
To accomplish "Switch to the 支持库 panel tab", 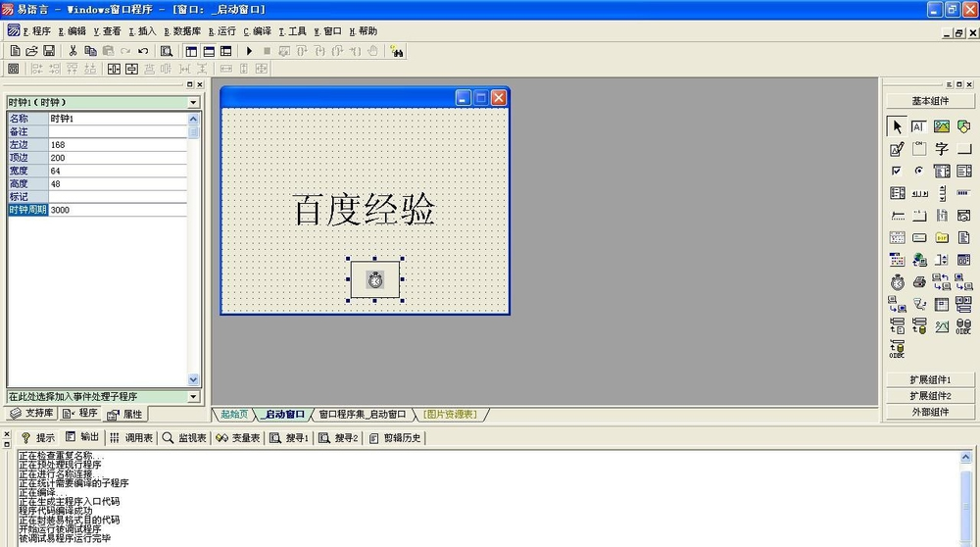I will coord(32,414).
